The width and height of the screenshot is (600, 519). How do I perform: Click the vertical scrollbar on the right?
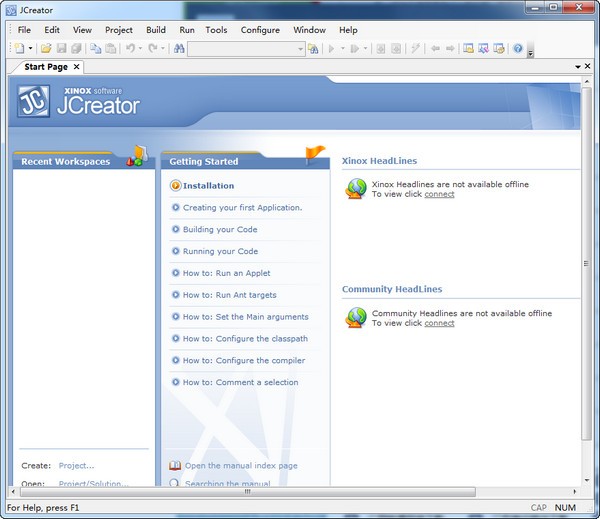click(x=587, y=263)
